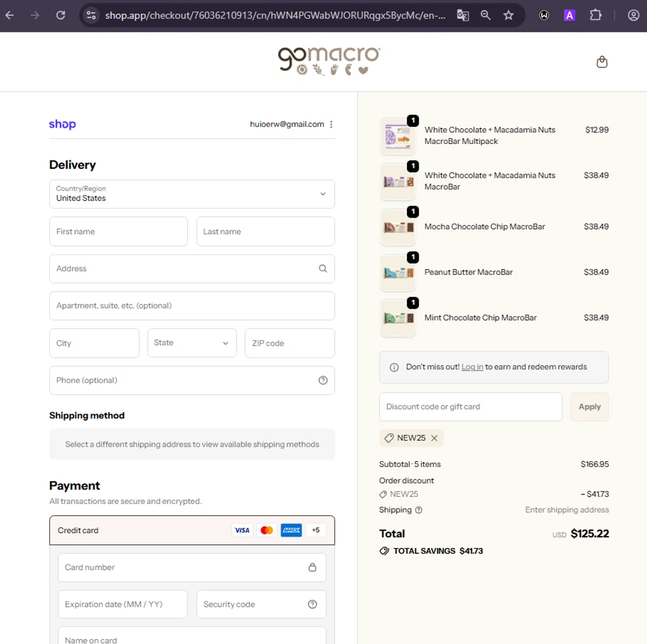The image size is (647, 644).
Task: Click the $125.22 total amount
Action: 590,534
